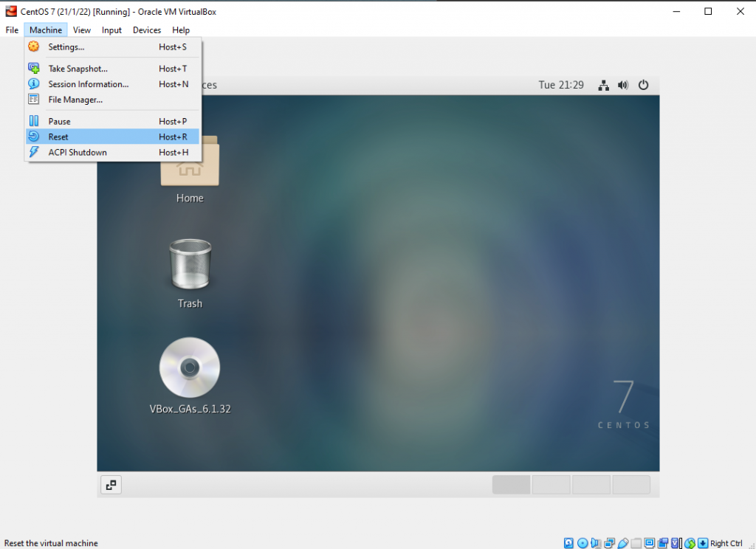The height and width of the screenshot is (549, 756).
Task: Open the File menu
Action: pos(12,30)
